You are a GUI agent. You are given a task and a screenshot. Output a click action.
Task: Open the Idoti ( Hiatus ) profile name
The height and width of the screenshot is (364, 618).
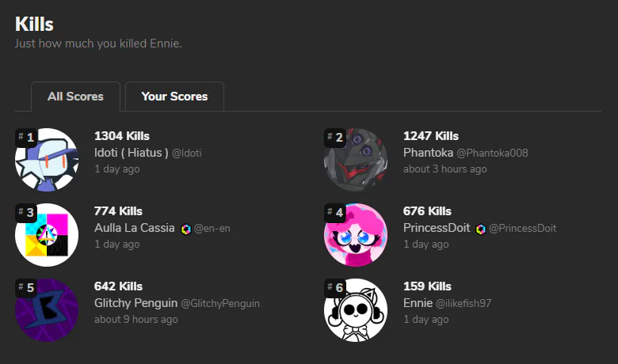[x=132, y=153]
